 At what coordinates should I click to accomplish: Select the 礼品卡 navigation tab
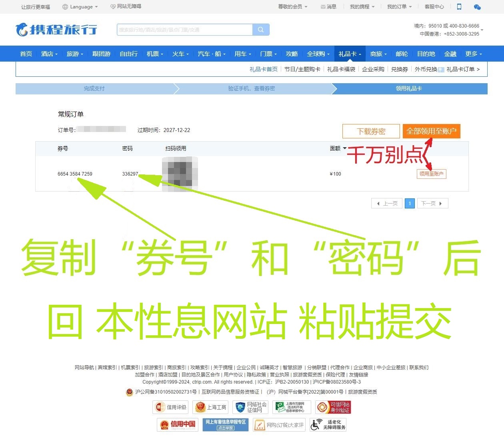click(x=350, y=54)
